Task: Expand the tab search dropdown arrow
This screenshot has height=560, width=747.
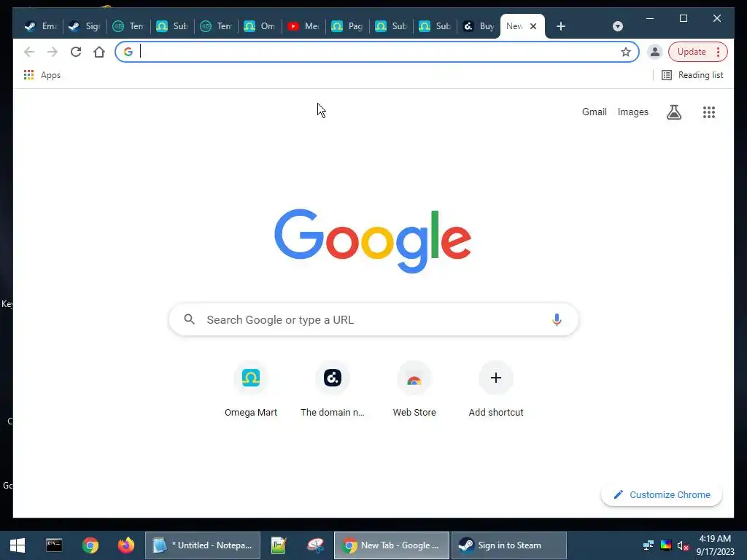Action: point(618,26)
